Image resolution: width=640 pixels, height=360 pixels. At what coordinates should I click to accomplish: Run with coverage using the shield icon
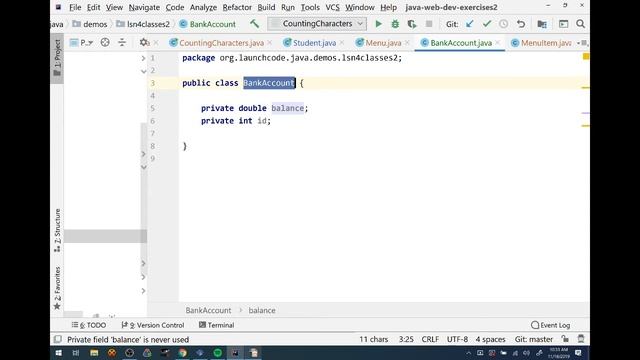pos(412,24)
